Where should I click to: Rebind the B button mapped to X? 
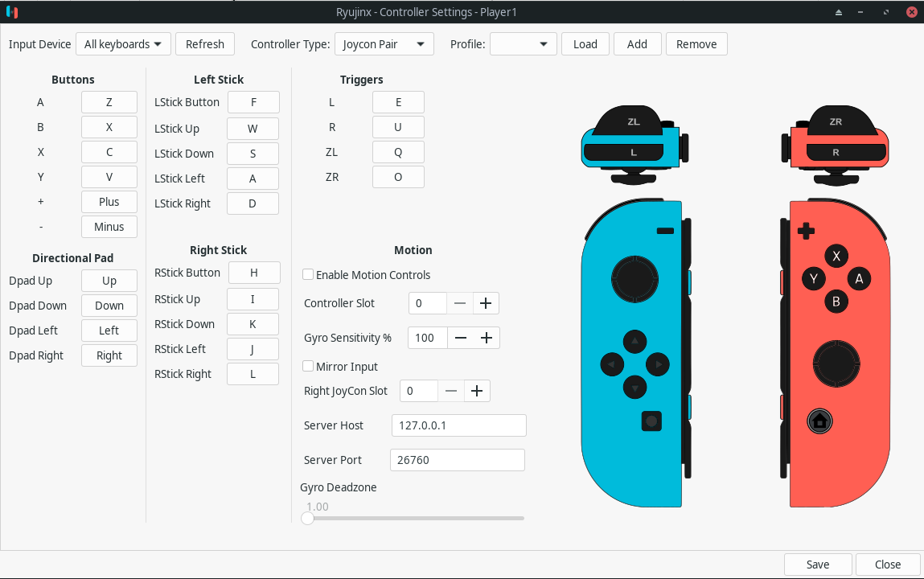(109, 127)
